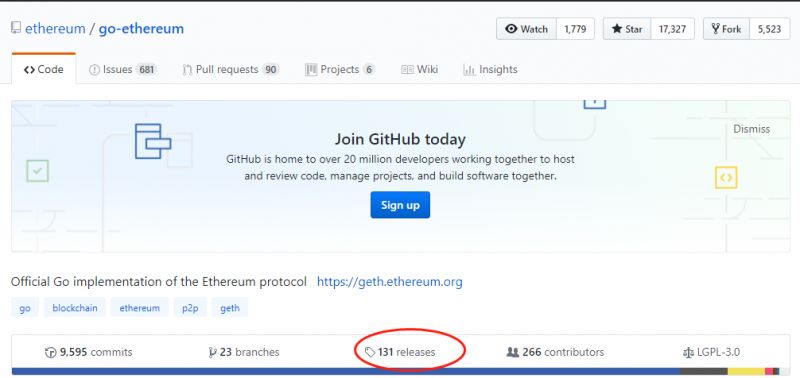Screen dimensions: 800x378
Task: Click the Issues exclamation icon
Action: click(x=94, y=70)
